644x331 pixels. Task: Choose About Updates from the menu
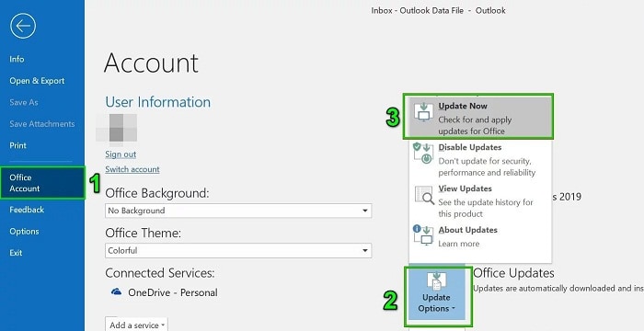480,236
